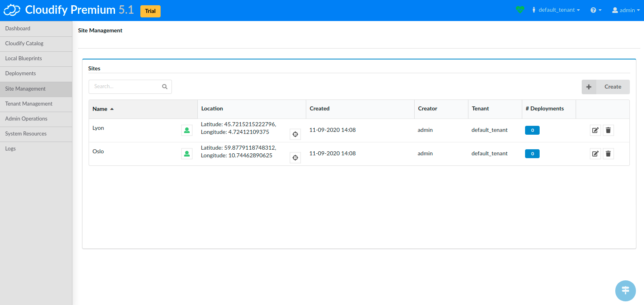This screenshot has height=305, width=644.
Task: Open Cloudify Catalog page
Action: pyautogui.click(x=36, y=44)
